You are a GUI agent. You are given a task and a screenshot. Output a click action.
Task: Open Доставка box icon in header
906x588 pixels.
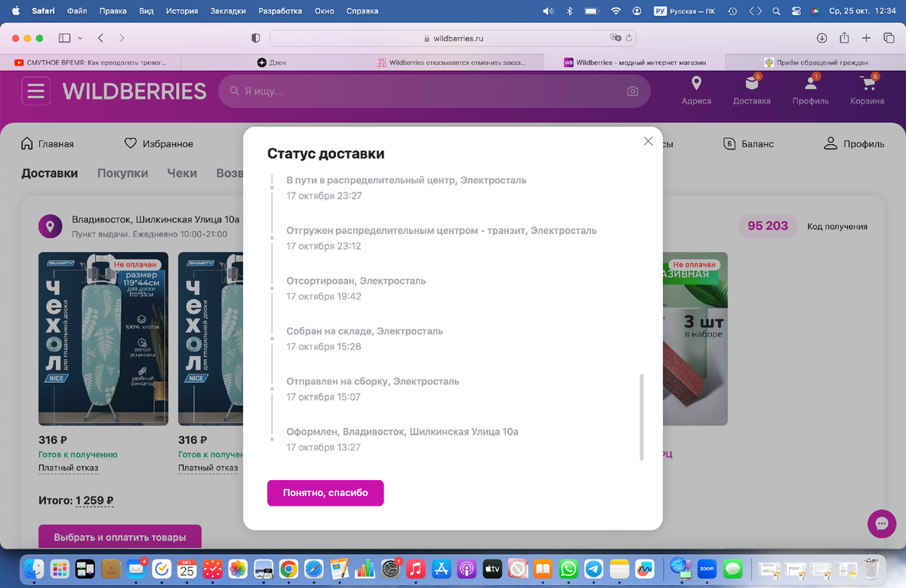751,83
